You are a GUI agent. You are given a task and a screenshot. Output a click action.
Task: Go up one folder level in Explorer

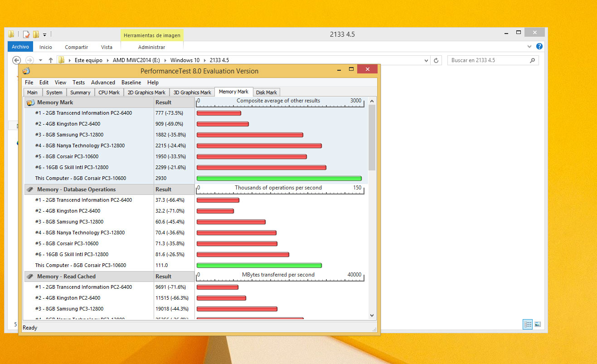(51, 60)
